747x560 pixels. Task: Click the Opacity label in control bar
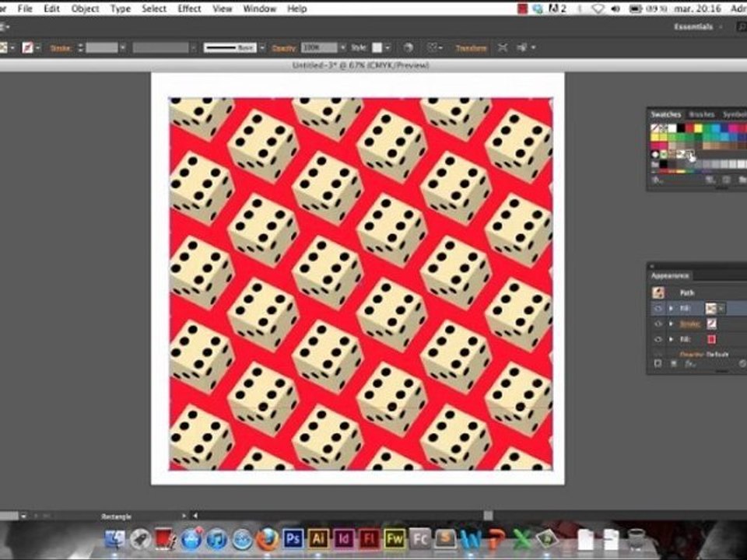pyautogui.click(x=284, y=48)
